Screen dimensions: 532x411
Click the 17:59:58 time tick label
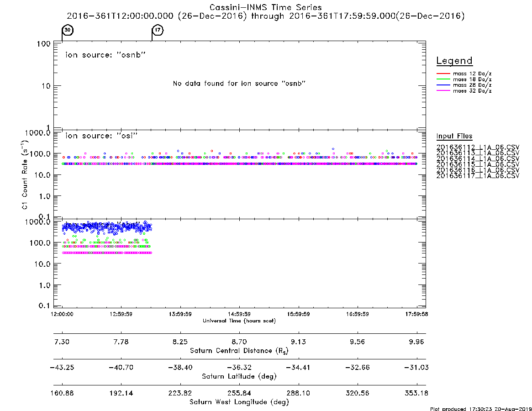(x=416, y=314)
